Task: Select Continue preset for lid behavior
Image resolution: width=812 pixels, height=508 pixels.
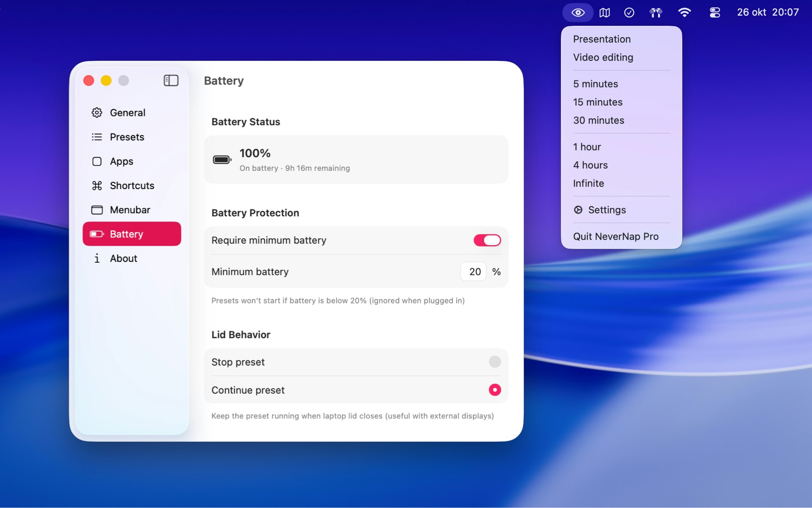Action: pyautogui.click(x=494, y=389)
